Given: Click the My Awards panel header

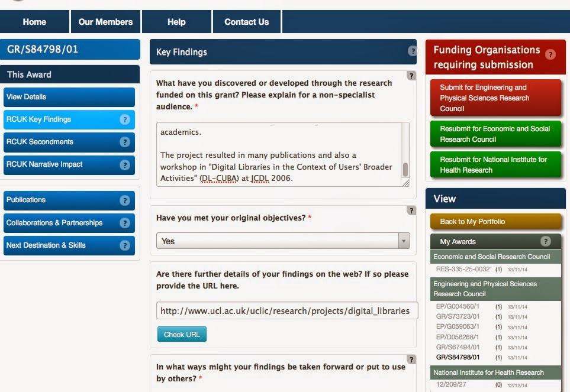Looking at the screenshot, I should point(496,241).
